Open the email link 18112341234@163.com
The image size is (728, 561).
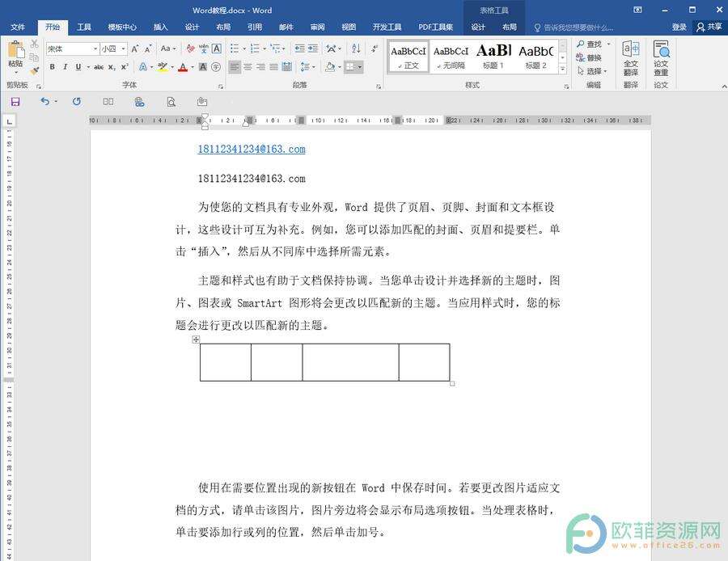click(252, 149)
